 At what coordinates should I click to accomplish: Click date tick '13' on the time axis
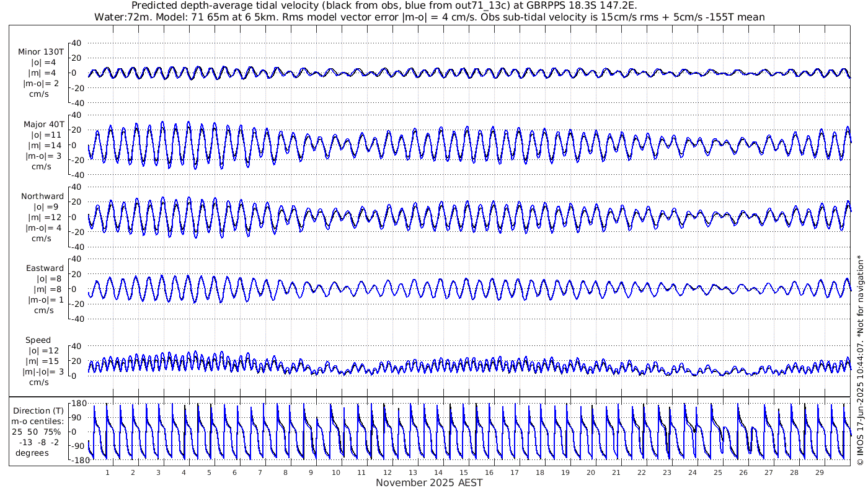click(x=412, y=472)
